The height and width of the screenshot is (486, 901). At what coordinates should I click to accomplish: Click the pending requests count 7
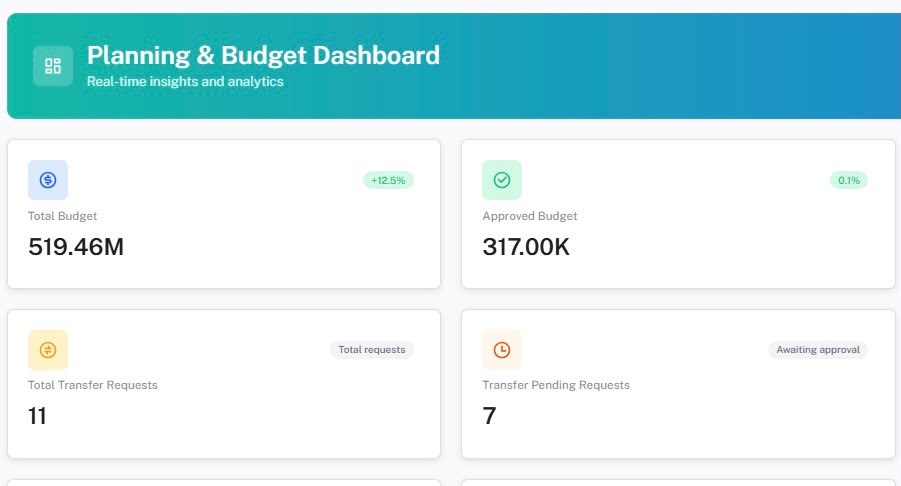(489, 416)
